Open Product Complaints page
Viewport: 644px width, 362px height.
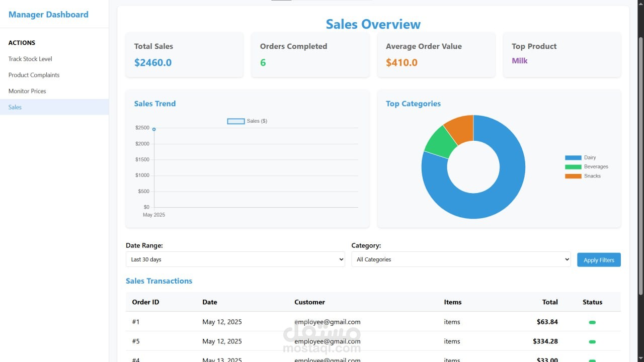click(x=34, y=75)
